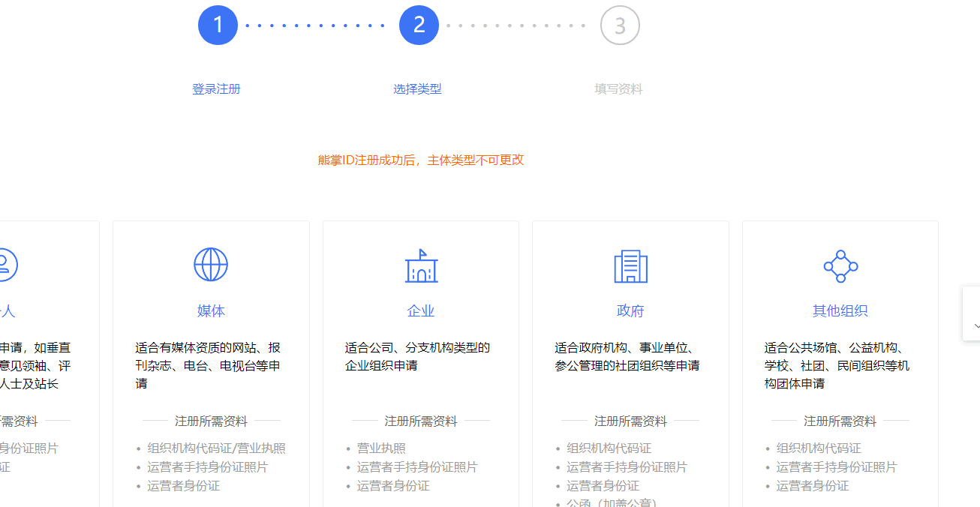Click the 媒体 globe icon
The height and width of the screenshot is (507, 980).
(210, 264)
